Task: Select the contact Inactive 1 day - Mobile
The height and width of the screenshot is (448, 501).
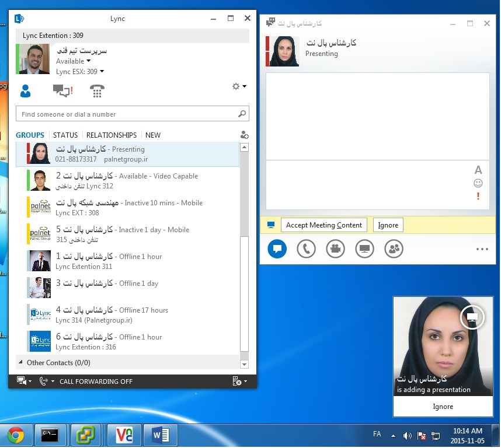Action: (x=127, y=235)
